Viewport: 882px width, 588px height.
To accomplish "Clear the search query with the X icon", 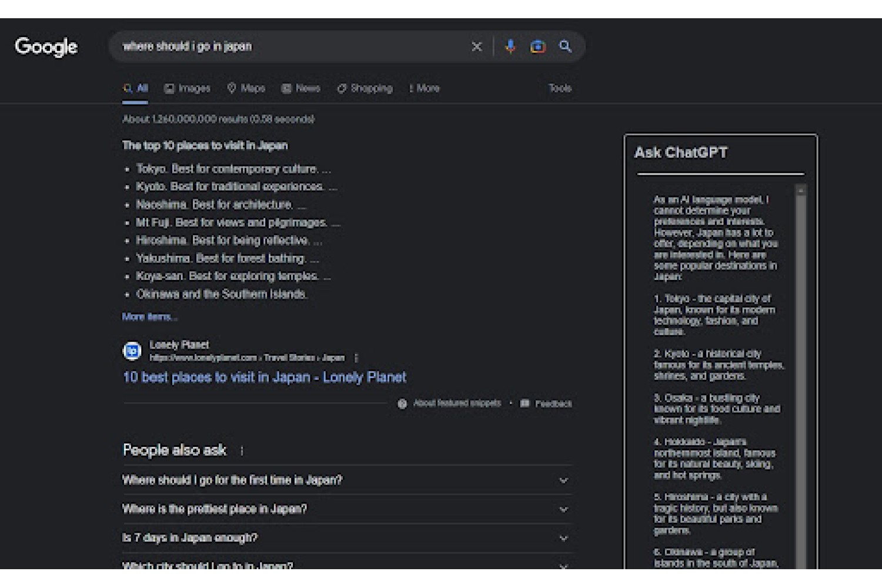I will click(x=477, y=46).
